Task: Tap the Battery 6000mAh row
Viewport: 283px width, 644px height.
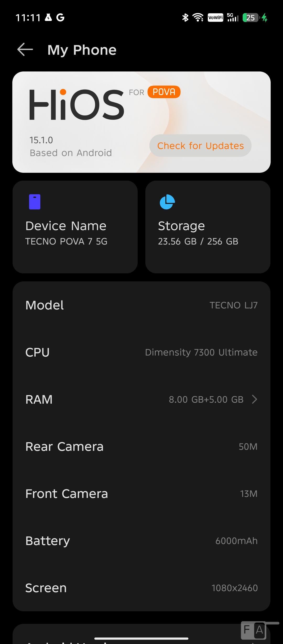Action: (141, 541)
